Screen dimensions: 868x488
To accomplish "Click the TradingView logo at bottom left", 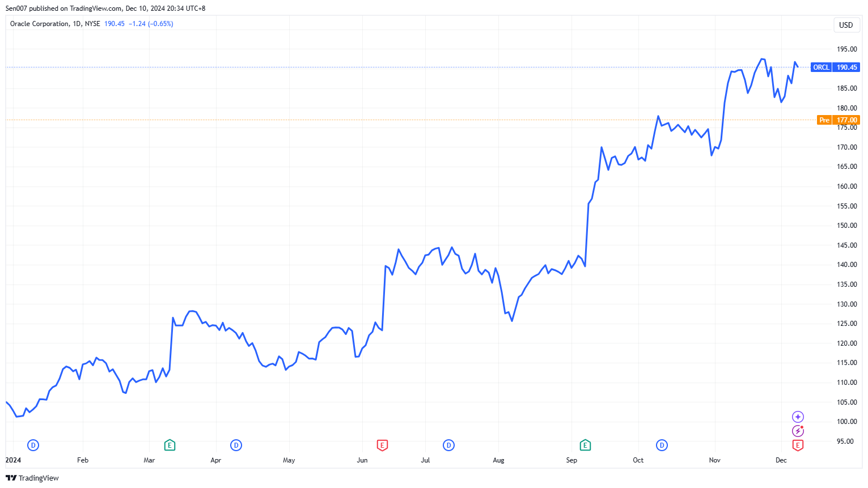I will pos(32,478).
